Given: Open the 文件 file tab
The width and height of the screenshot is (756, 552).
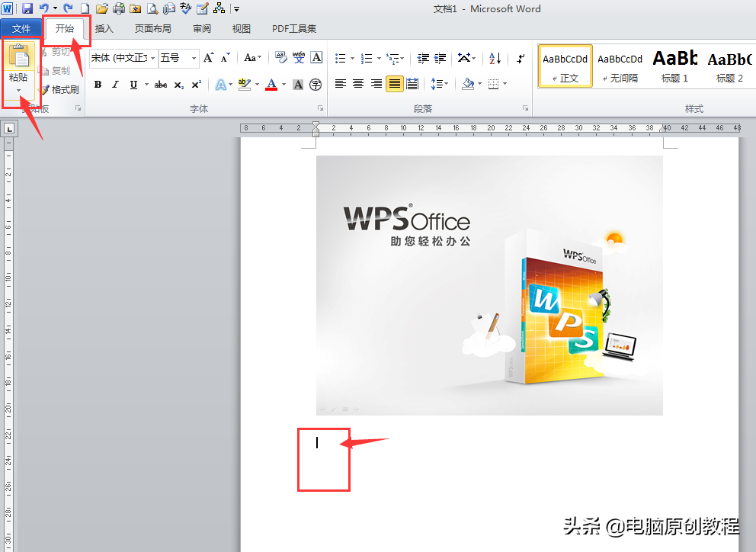Looking at the screenshot, I should click(21, 29).
